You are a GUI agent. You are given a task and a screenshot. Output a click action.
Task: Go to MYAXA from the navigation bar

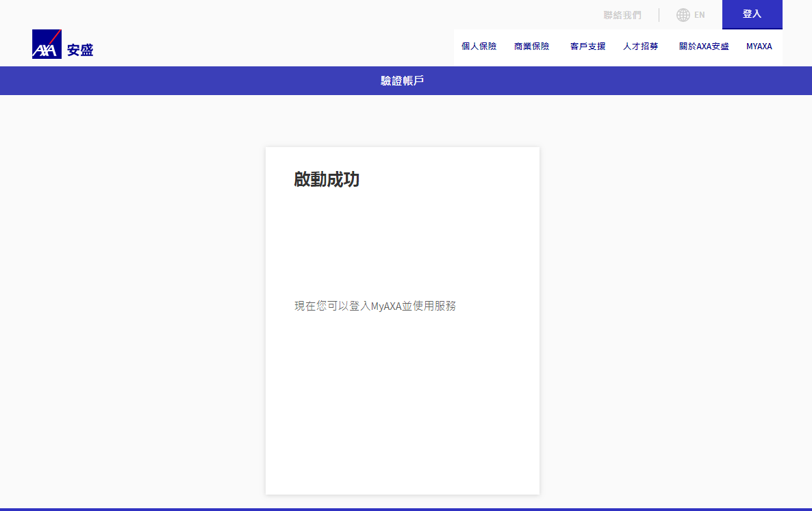tap(759, 47)
